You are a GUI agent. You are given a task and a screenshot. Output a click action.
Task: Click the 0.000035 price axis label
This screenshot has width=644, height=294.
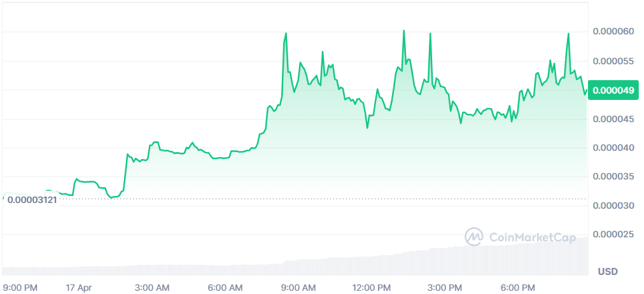613,177
